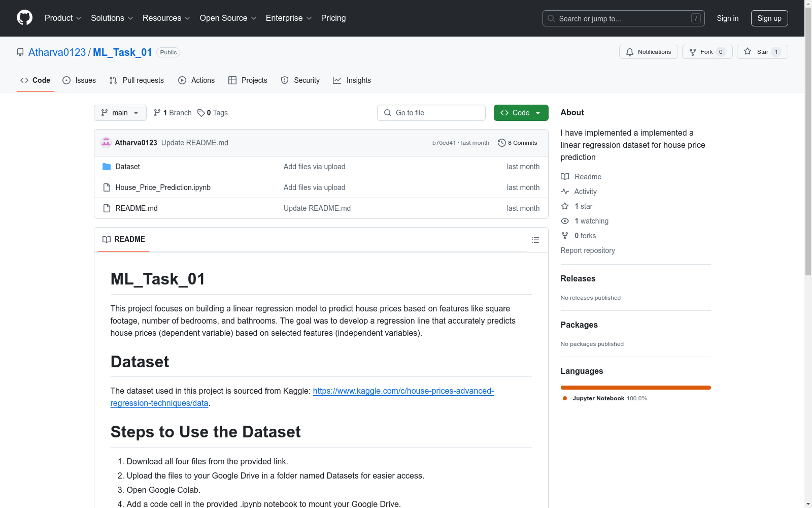Image resolution: width=812 pixels, height=508 pixels.
Task: Open commit b70ed41
Action: click(444, 143)
